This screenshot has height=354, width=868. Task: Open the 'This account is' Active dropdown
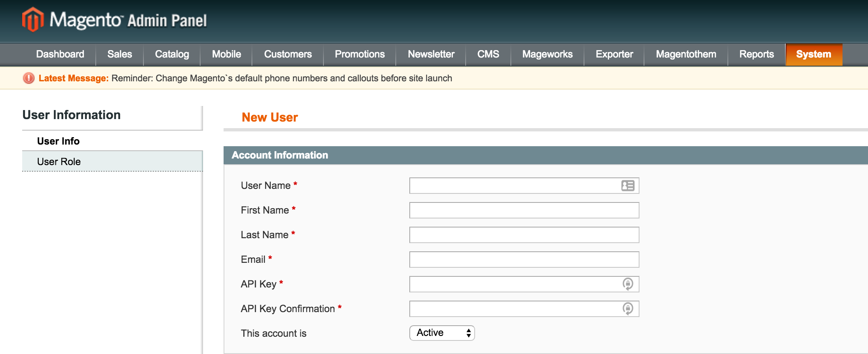[442, 333]
